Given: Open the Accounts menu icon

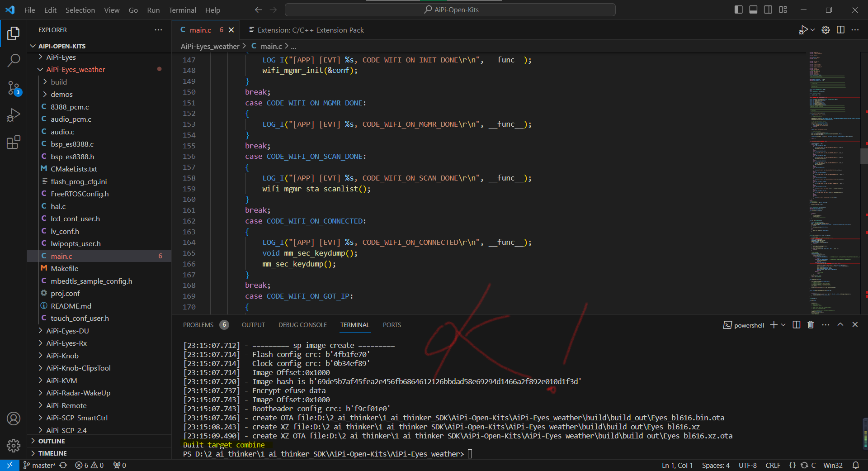Looking at the screenshot, I should point(14,419).
